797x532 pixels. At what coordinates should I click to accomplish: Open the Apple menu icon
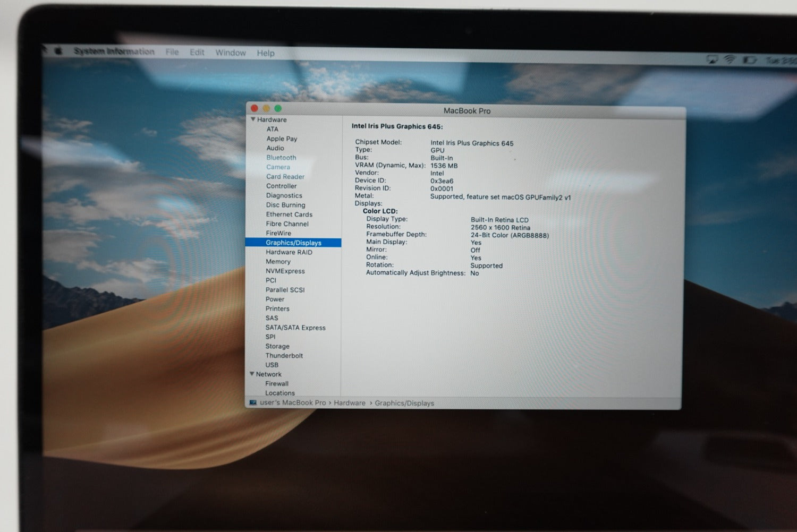point(58,51)
